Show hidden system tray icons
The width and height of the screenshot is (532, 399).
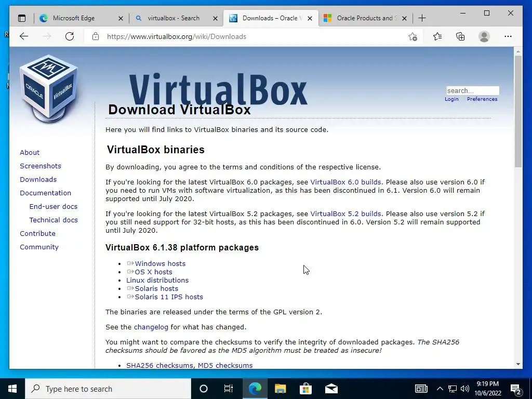pos(440,389)
